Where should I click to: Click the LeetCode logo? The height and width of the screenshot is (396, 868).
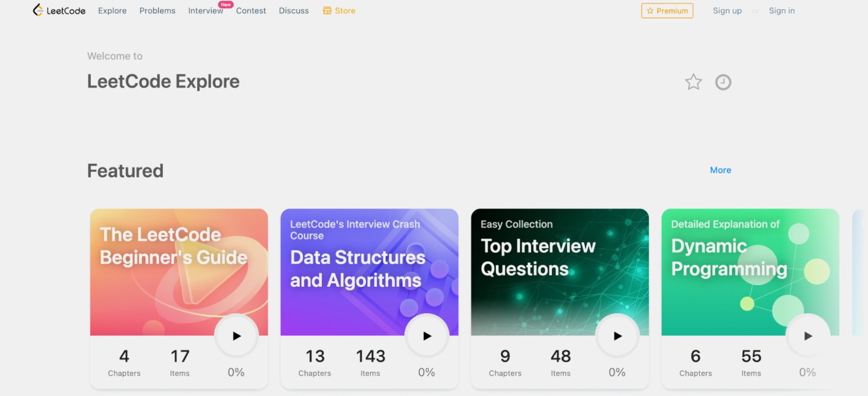coord(59,10)
